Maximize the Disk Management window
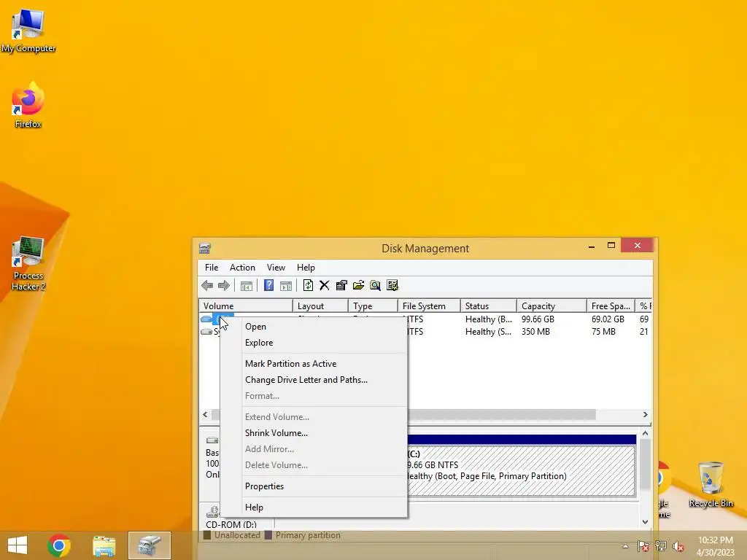Viewport: 747px width, 560px height. [611, 246]
